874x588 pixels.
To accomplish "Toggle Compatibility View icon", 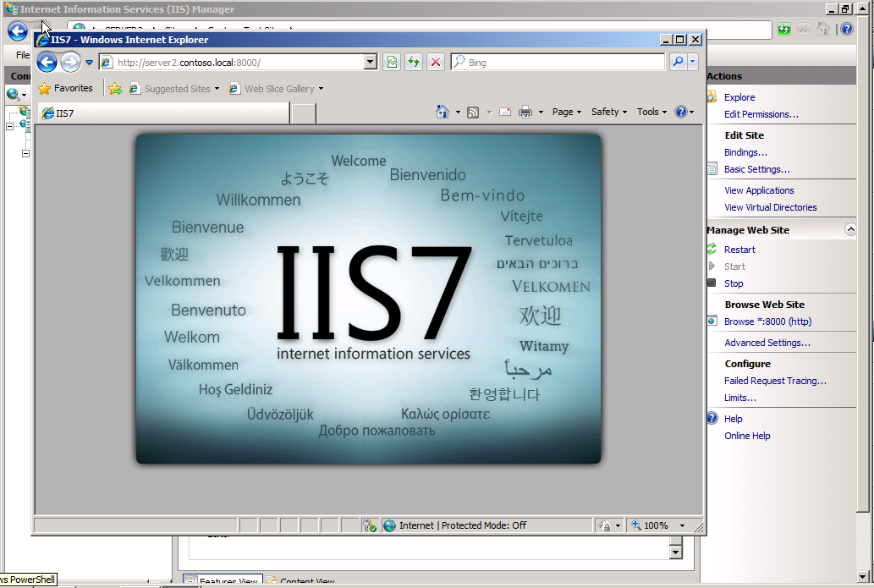I will 392,63.
